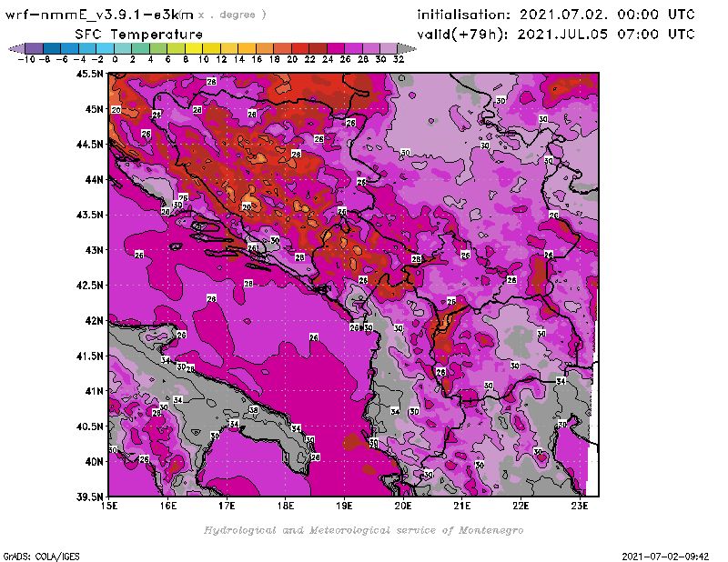Click the 19E longitude axis label
Image resolution: width=728 pixels, height=562 pixels.
tap(345, 507)
